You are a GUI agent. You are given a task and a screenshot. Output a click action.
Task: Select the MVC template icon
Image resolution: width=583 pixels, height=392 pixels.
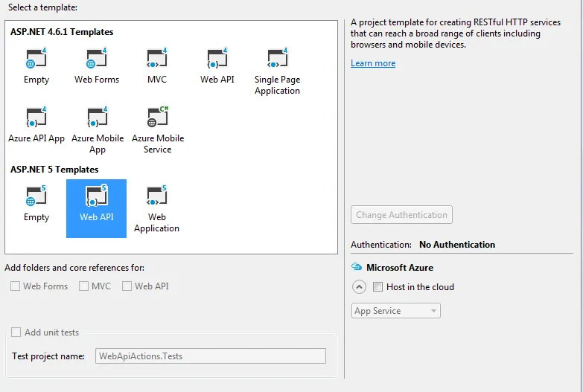pyautogui.click(x=157, y=58)
